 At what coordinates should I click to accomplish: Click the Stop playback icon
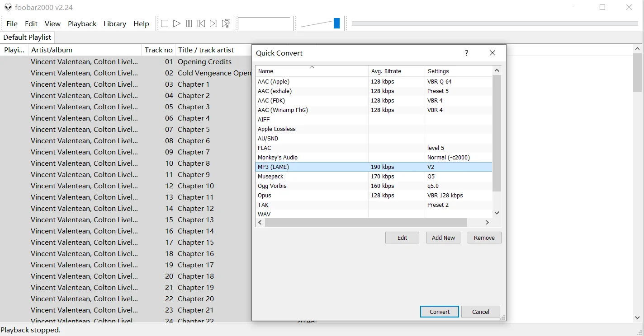(x=165, y=23)
